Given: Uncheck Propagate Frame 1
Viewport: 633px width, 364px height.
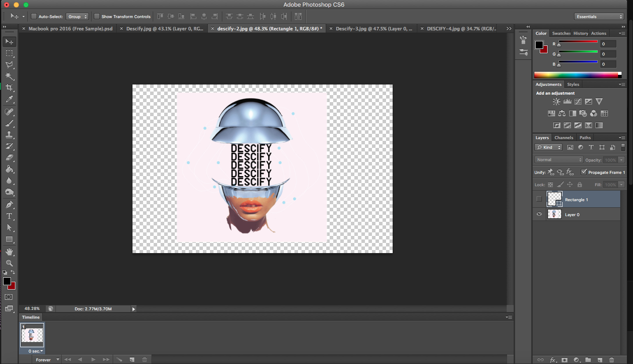Looking at the screenshot, I should click(584, 172).
